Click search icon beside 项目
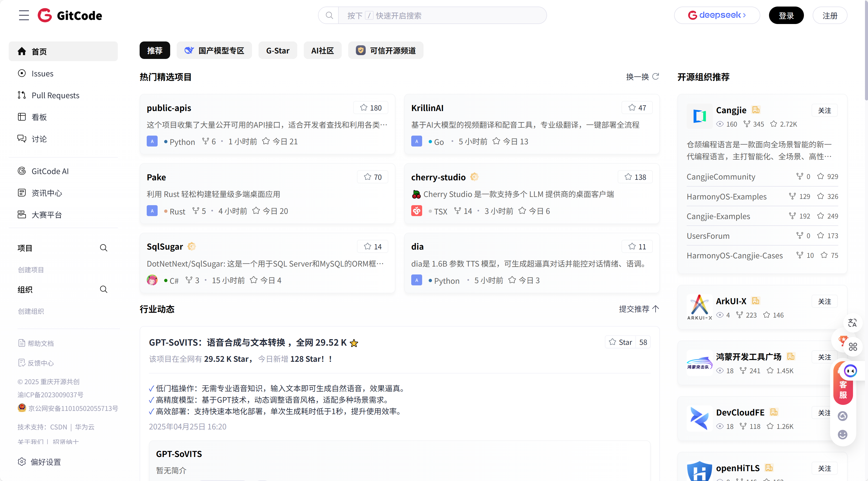 (103, 248)
